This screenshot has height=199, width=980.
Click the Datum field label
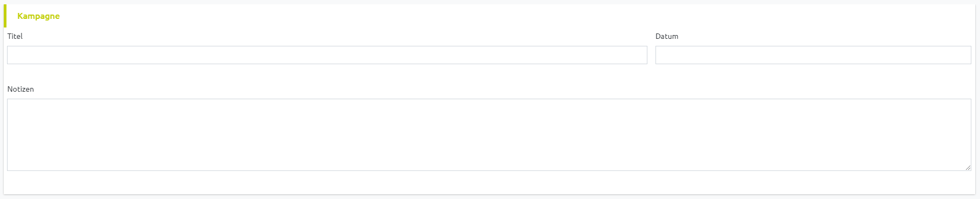click(x=667, y=36)
